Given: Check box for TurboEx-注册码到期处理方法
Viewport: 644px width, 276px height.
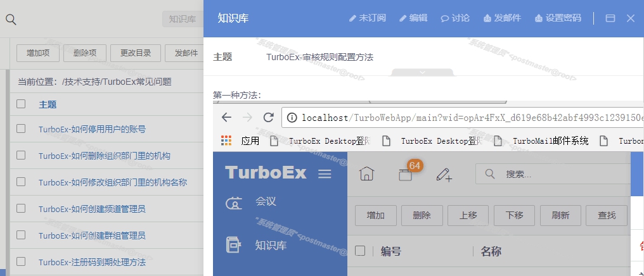Looking at the screenshot, I should pyautogui.click(x=21, y=261).
